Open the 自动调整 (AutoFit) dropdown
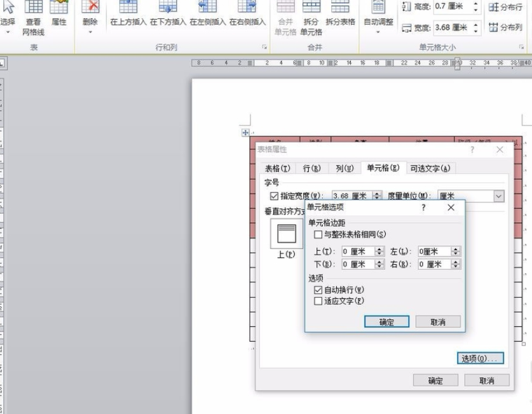 click(x=378, y=17)
